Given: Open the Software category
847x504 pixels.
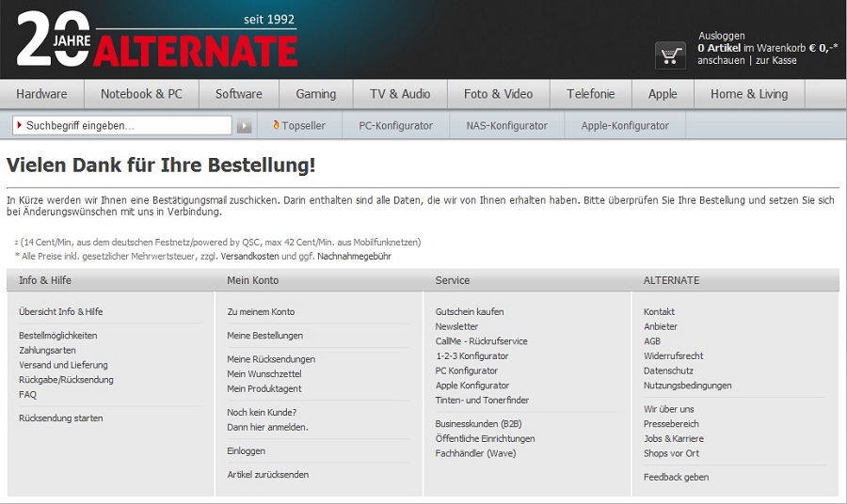Looking at the screenshot, I should point(239,94).
